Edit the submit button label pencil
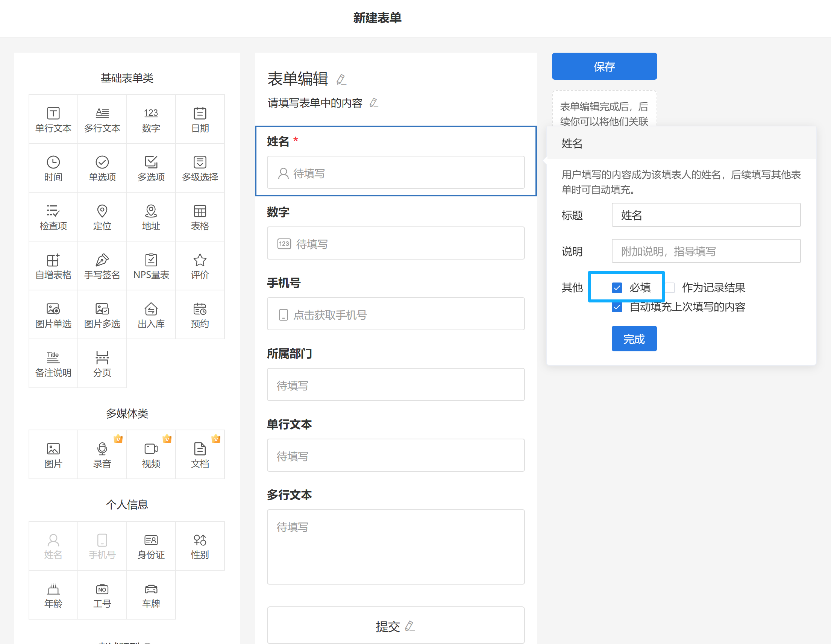 click(410, 626)
